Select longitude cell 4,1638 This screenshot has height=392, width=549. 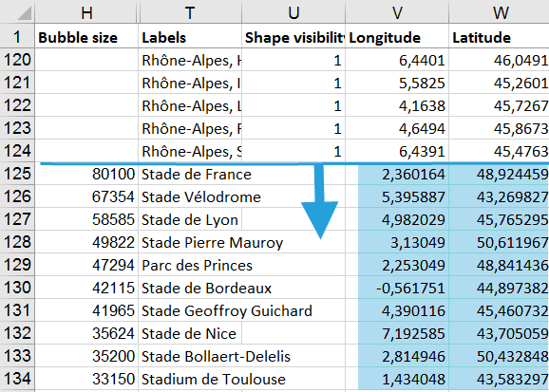pyautogui.click(x=397, y=105)
